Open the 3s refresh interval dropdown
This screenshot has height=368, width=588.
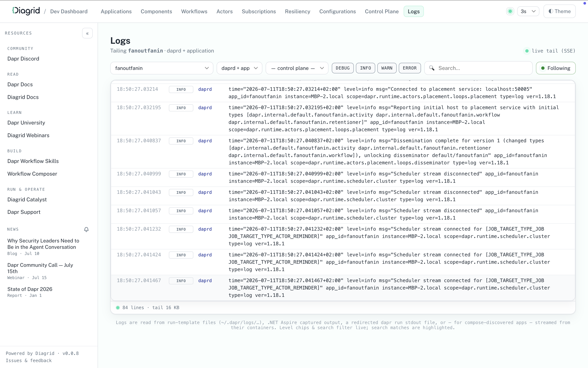pyautogui.click(x=528, y=11)
